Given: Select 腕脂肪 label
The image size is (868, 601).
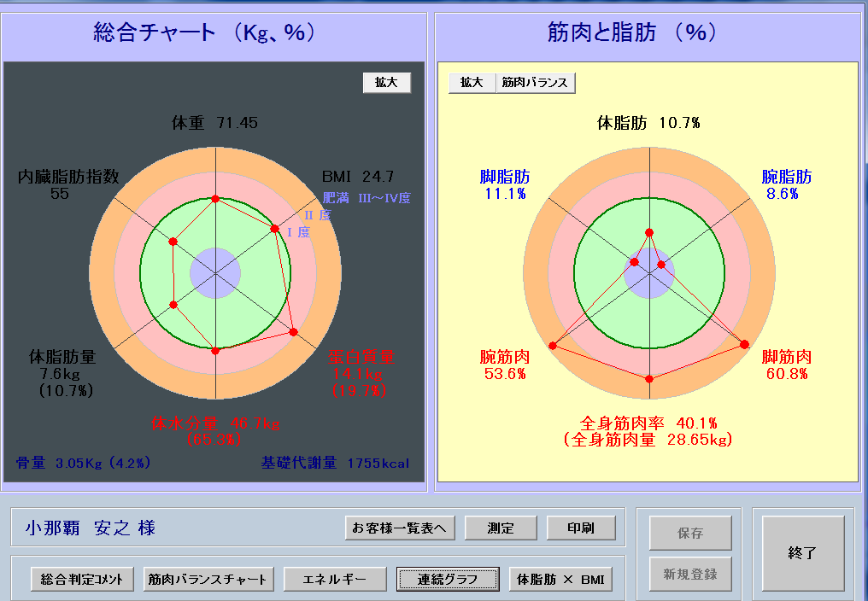Looking at the screenshot, I should coord(787,177).
